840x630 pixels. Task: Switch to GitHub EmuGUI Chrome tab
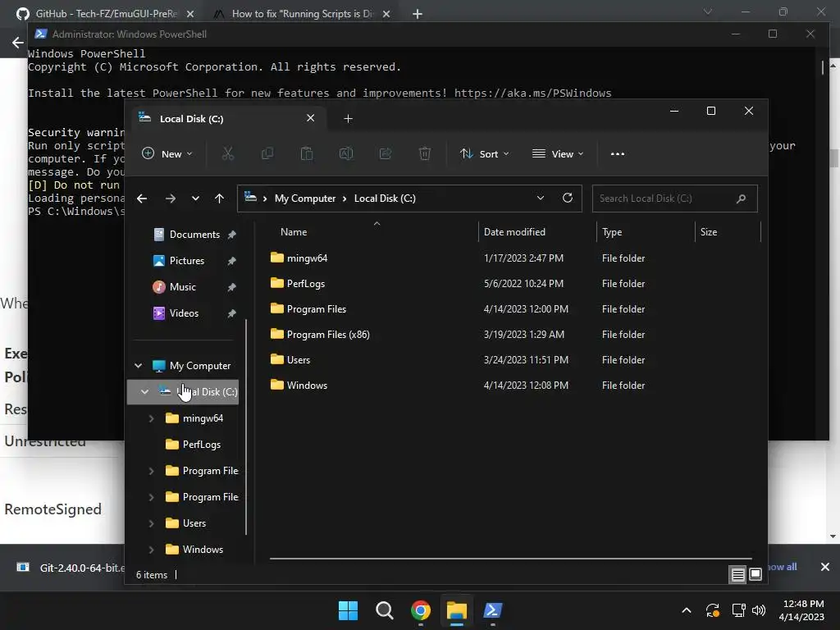coord(106,13)
